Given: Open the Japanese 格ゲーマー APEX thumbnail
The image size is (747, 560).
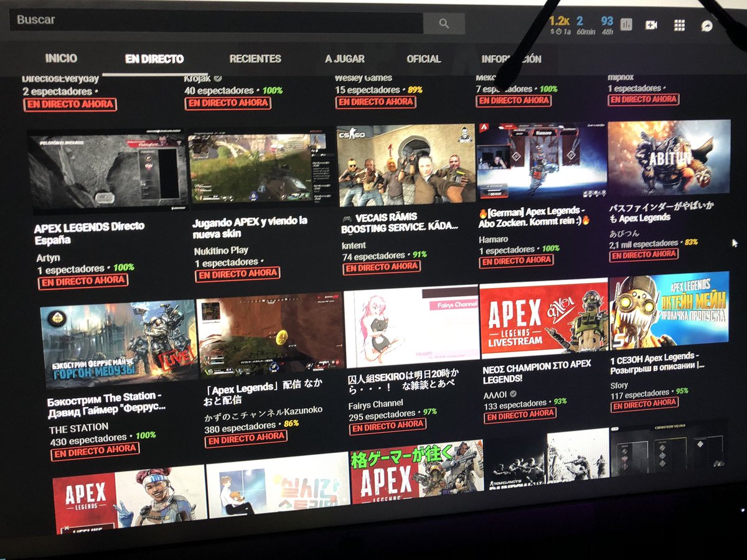Looking at the screenshot, I should point(416,472).
